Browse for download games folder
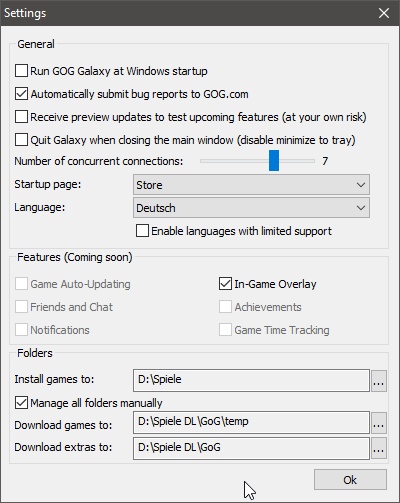This screenshot has width=400, height=503. pyautogui.click(x=379, y=423)
